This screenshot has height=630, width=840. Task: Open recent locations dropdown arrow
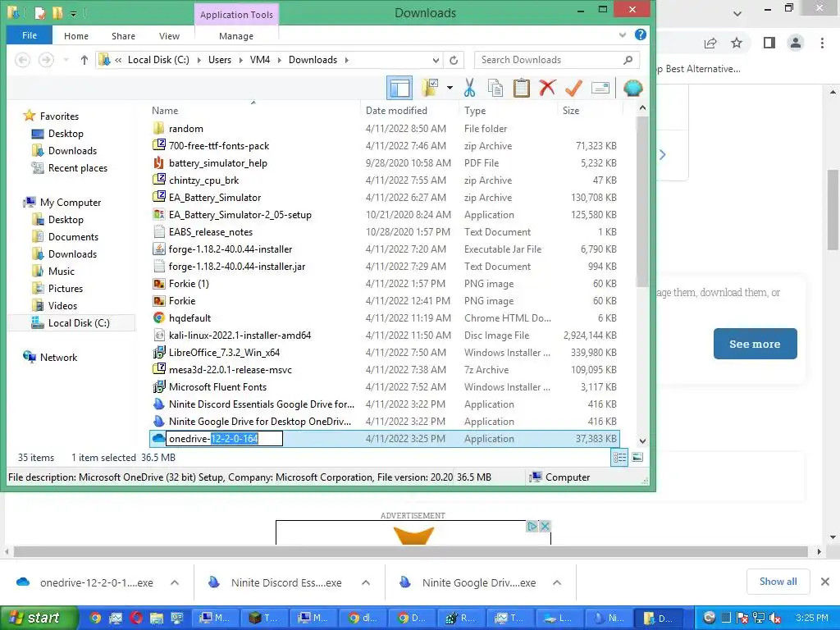coord(66,60)
